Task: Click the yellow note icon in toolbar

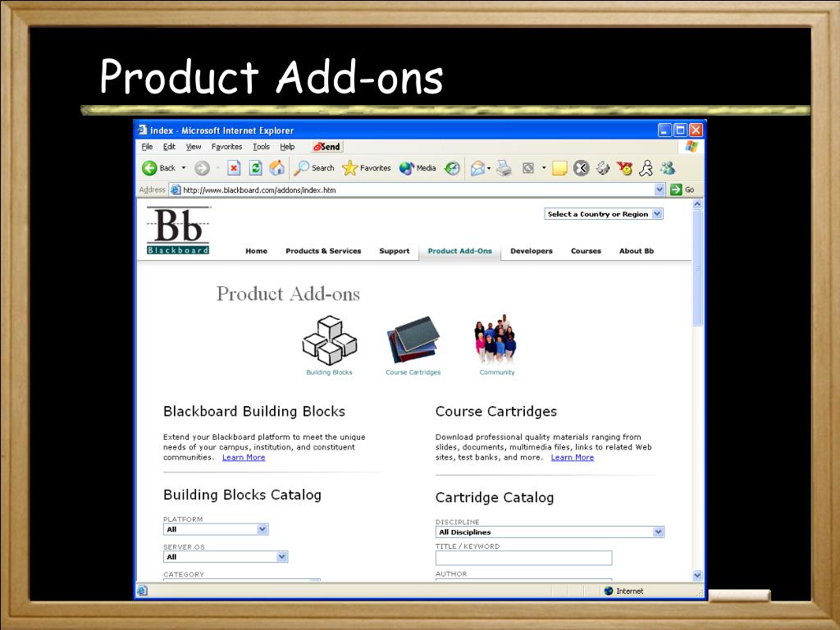Action: [x=559, y=168]
